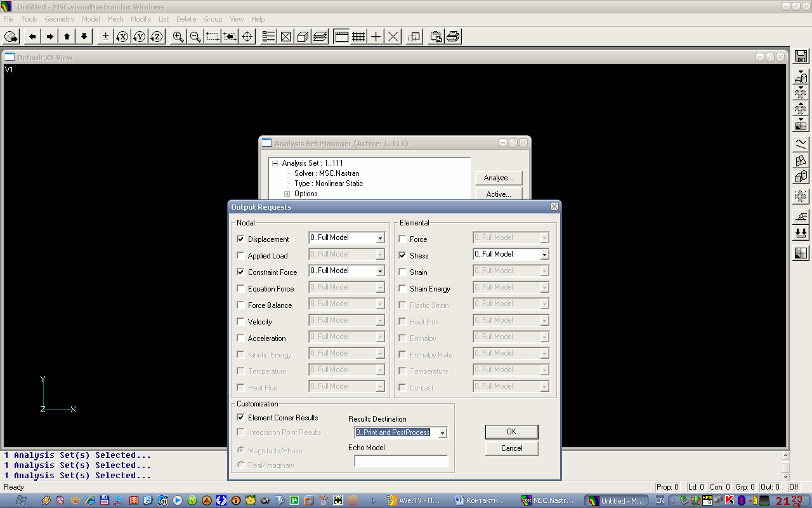Toggle the grid toolbar icon
Screen dimensions: 812x508
358,37
